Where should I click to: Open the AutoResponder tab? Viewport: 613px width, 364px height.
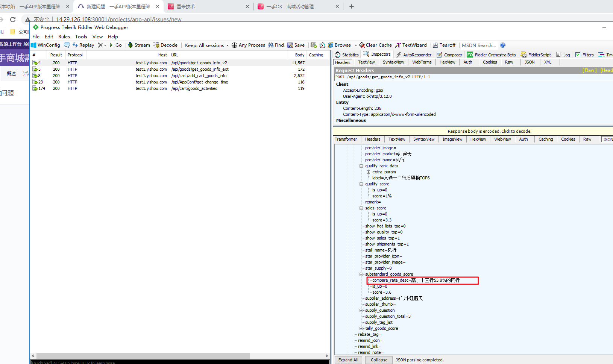click(414, 55)
